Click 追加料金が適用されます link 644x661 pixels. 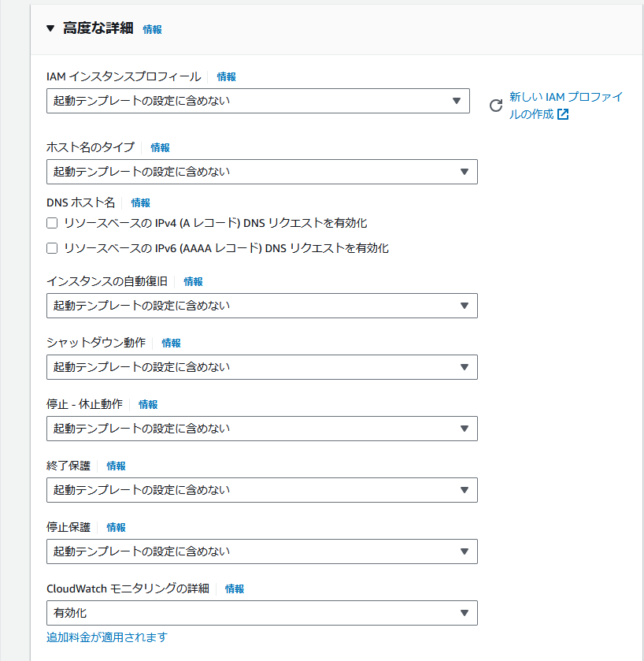[107, 637]
